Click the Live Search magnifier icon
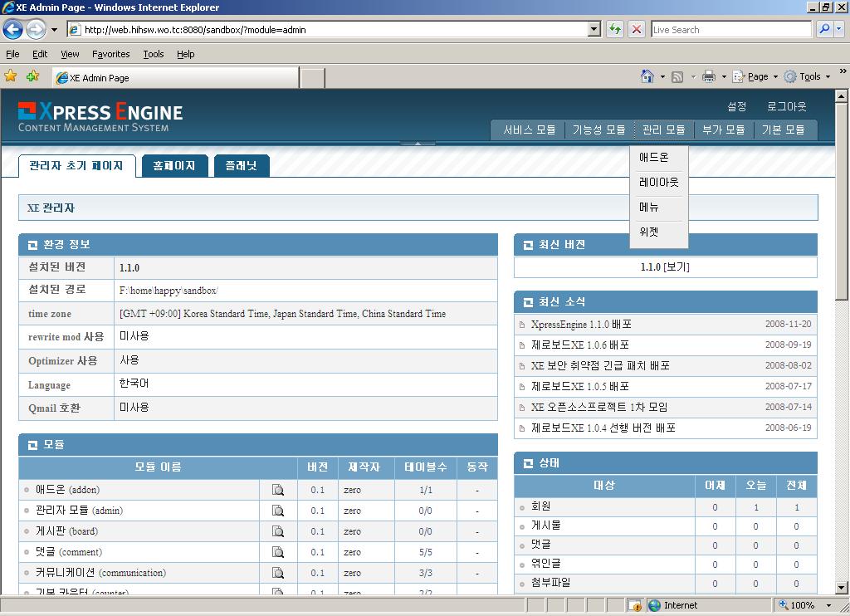Image resolution: width=850 pixels, height=616 pixels. (824, 29)
